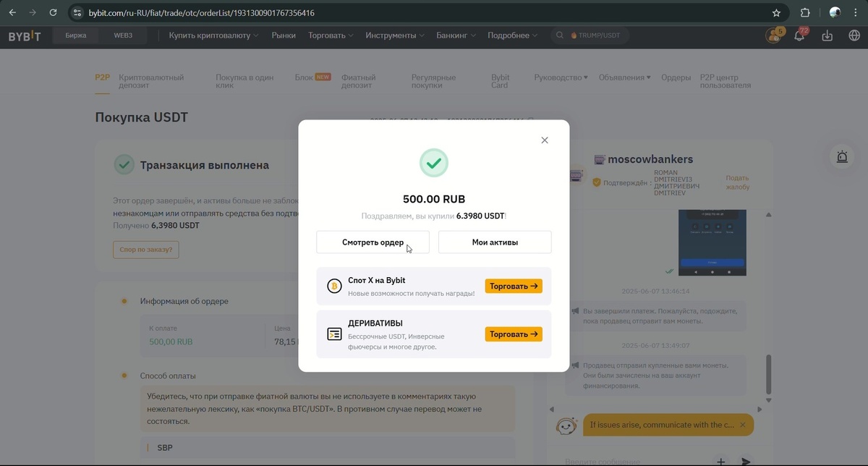The image size is (868, 466).
Task: Switch to the WEB3 tab
Action: tap(123, 35)
